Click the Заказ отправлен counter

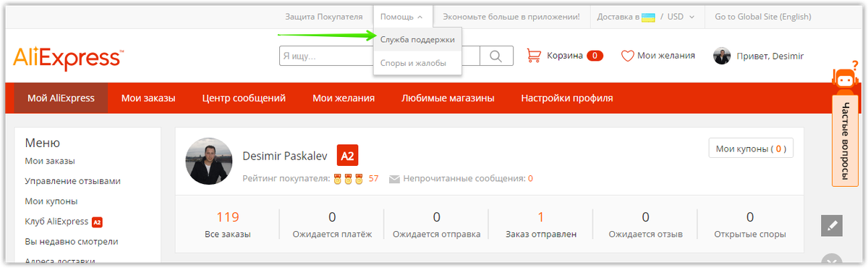pyautogui.click(x=541, y=225)
